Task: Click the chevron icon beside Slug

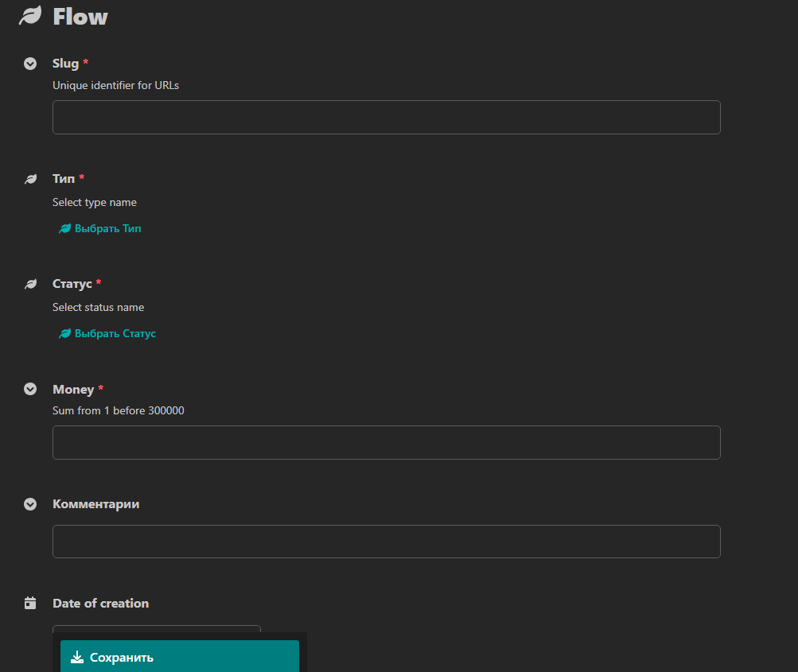Action: pyautogui.click(x=30, y=64)
